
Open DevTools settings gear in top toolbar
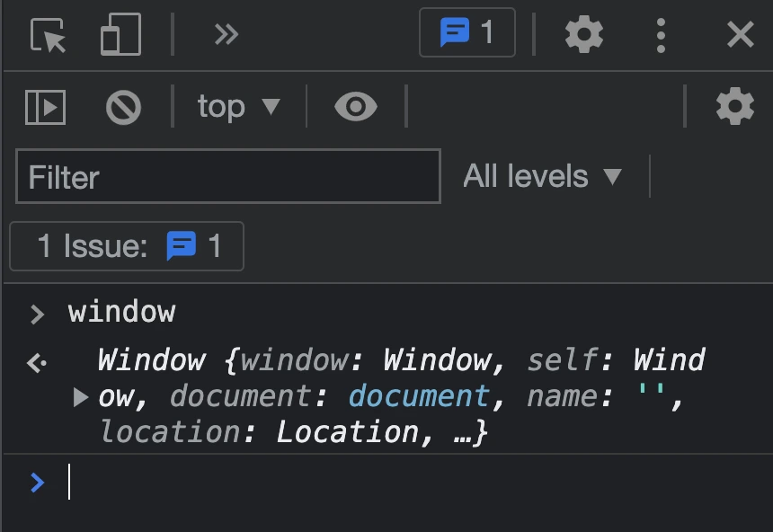click(583, 34)
